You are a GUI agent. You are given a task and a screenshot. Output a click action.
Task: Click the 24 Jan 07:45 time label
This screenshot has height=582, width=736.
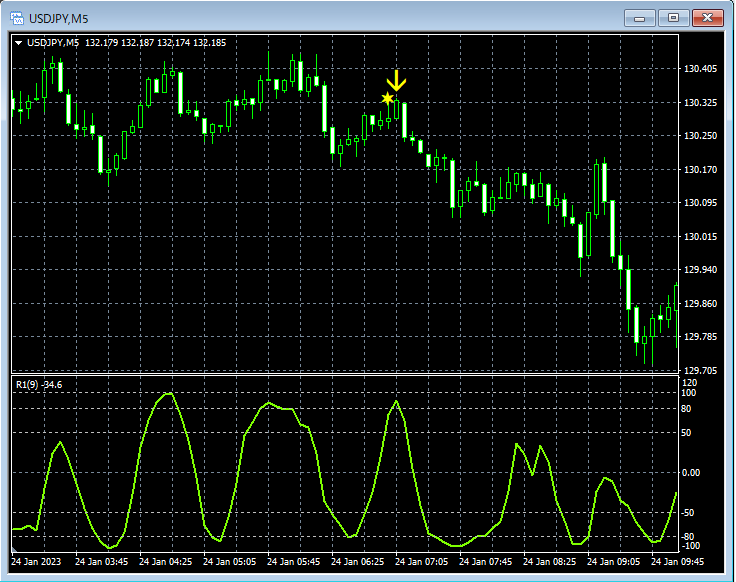tap(485, 562)
